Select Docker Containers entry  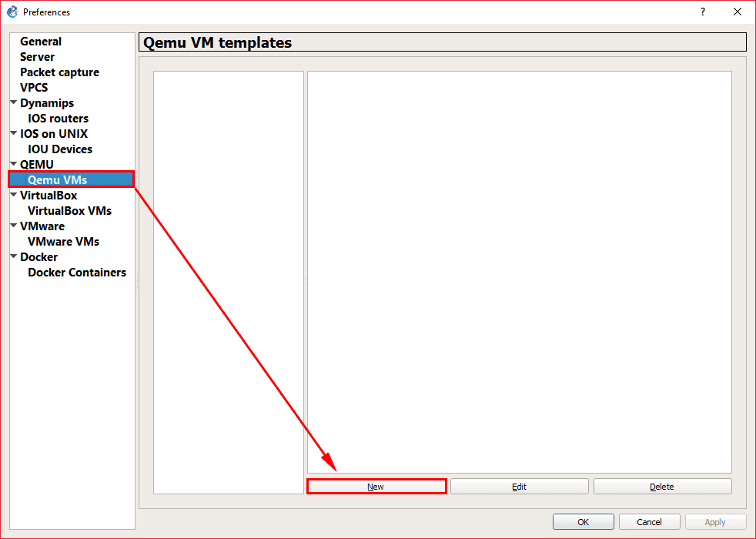pos(77,273)
